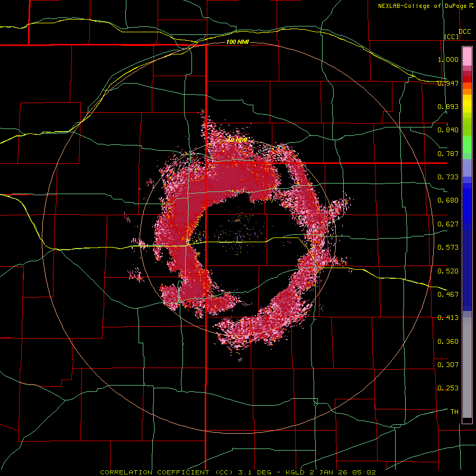Select the 0.360 legend value
476x476 pixels.
(x=448, y=342)
